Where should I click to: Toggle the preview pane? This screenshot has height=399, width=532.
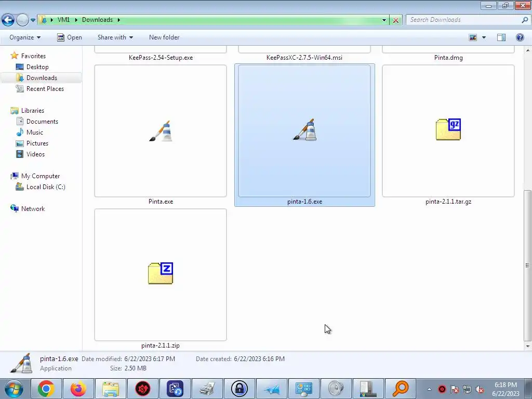pos(501,37)
